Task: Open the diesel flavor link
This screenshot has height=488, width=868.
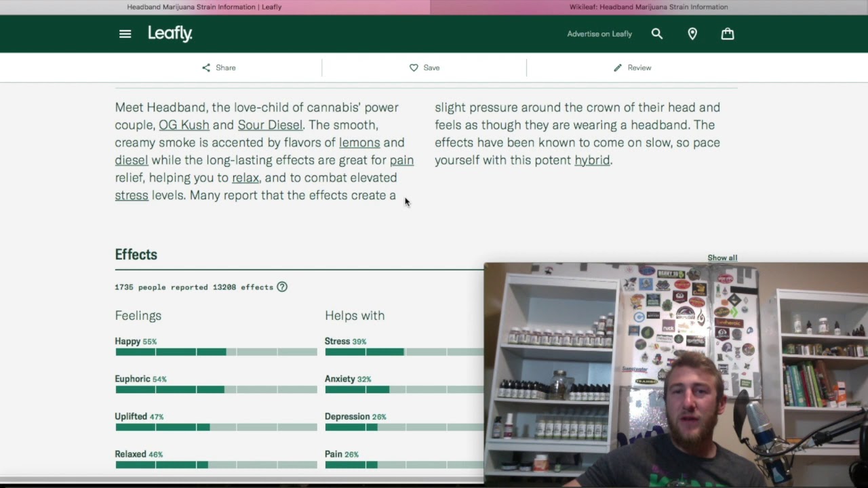Action: [132, 160]
